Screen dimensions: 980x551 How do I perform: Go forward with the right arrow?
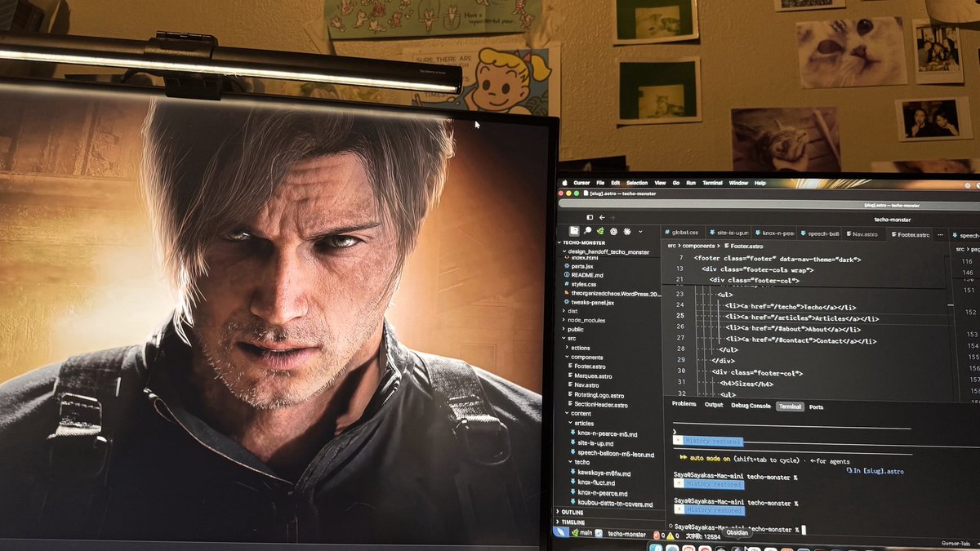click(612, 218)
